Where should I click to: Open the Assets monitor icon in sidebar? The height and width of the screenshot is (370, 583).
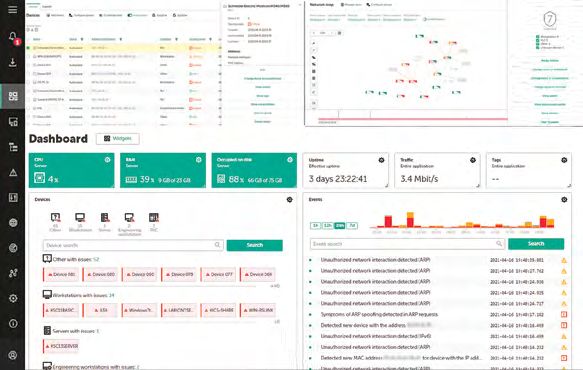(x=13, y=122)
